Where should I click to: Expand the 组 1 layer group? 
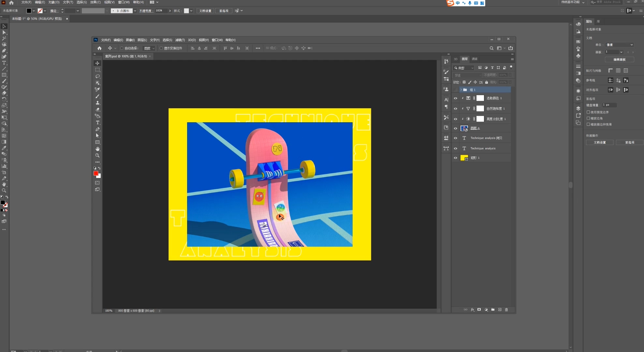click(461, 90)
